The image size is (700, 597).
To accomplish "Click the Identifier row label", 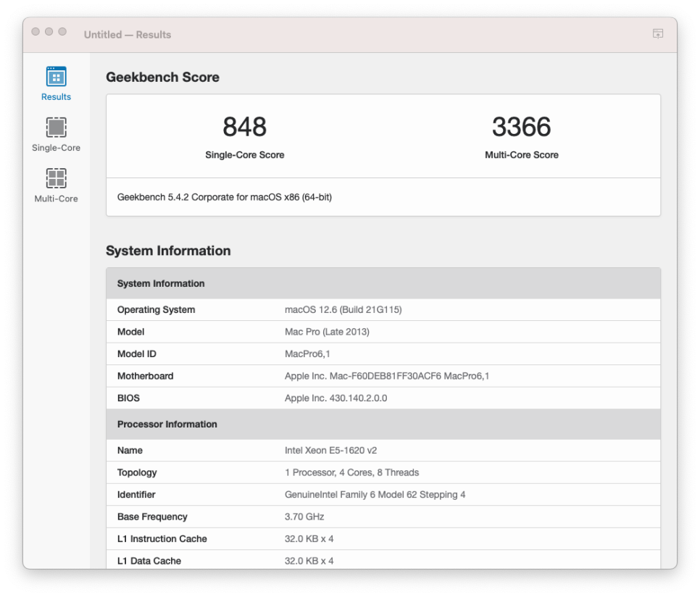I will click(136, 494).
